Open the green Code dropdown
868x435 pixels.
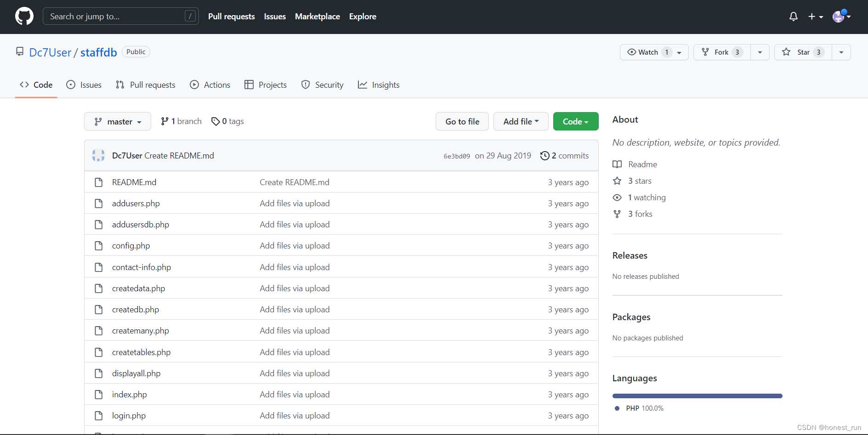click(x=576, y=121)
